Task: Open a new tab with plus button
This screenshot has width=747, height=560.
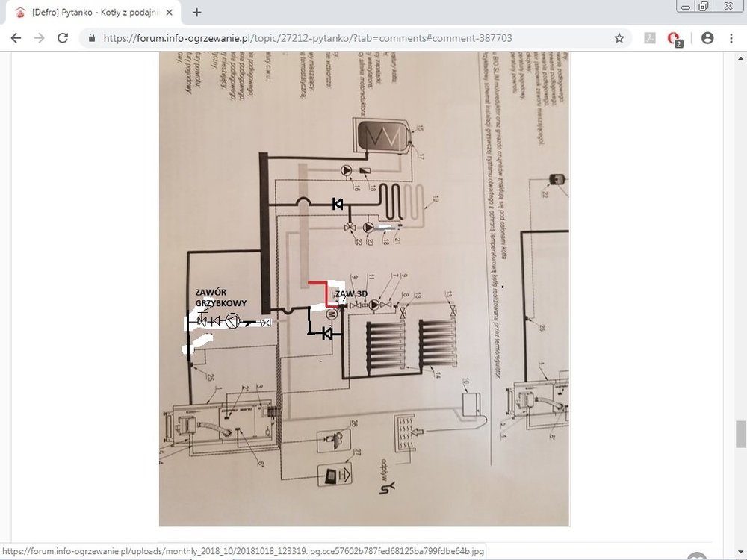Action: [x=197, y=12]
